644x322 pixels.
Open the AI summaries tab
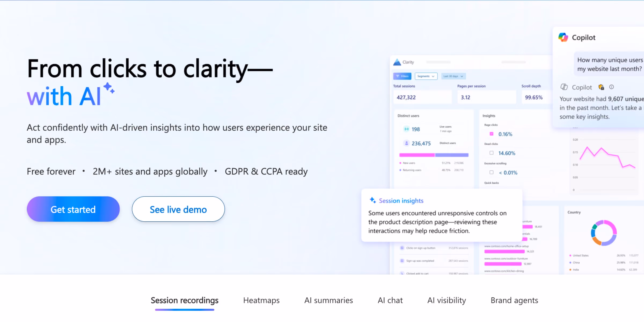pos(329,300)
